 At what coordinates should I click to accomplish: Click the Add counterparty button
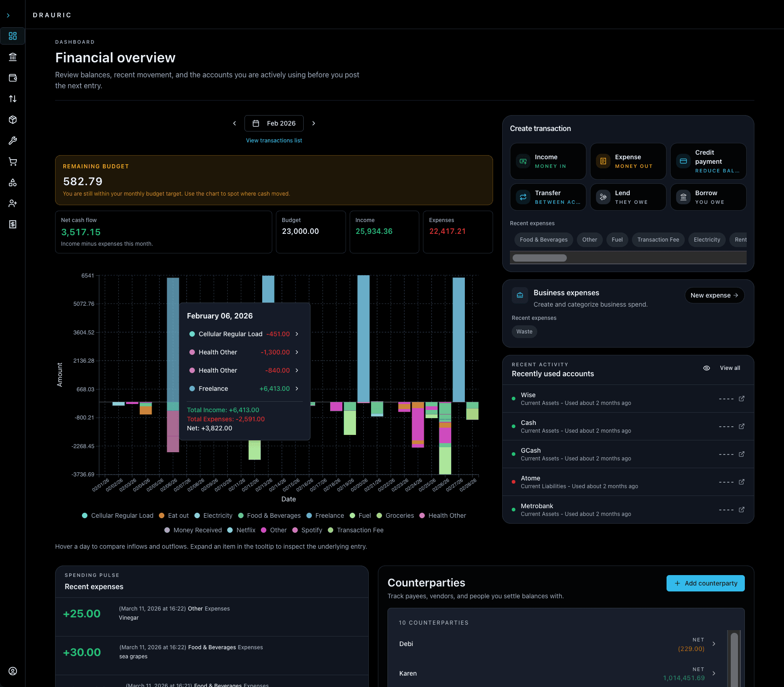pos(705,583)
